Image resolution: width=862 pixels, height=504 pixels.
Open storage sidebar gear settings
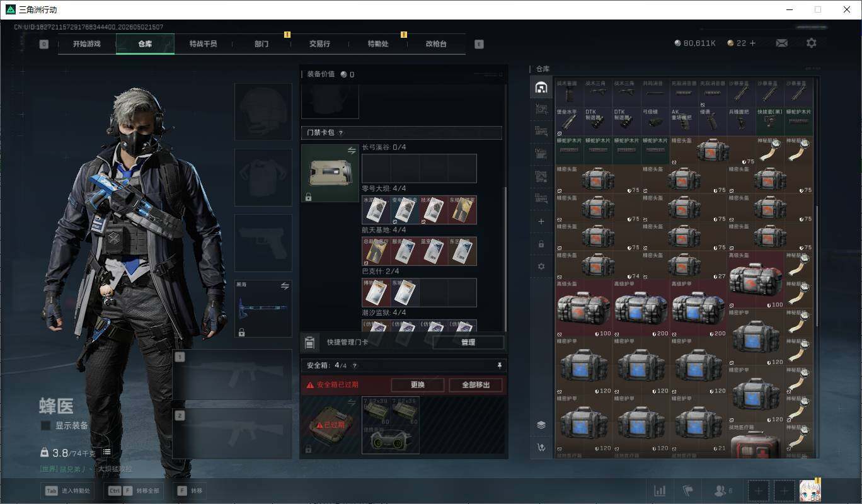[541, 266]
